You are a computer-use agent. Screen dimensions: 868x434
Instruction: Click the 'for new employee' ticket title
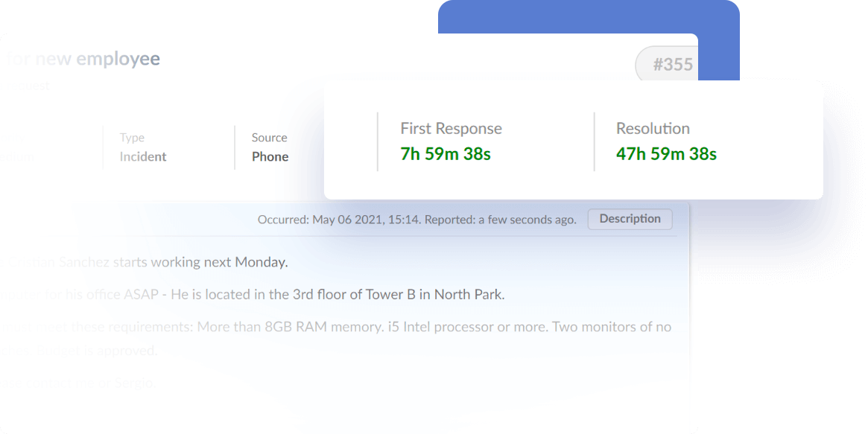coord(83,59)
